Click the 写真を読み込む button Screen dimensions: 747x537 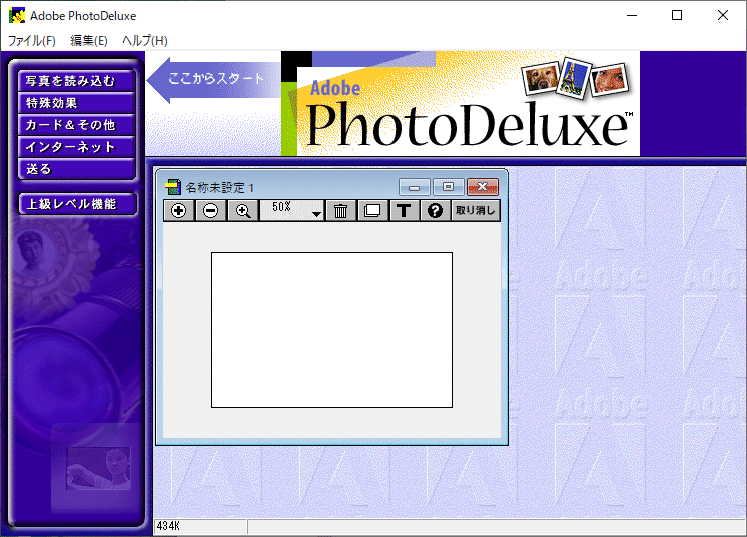[x=77, y=81]
